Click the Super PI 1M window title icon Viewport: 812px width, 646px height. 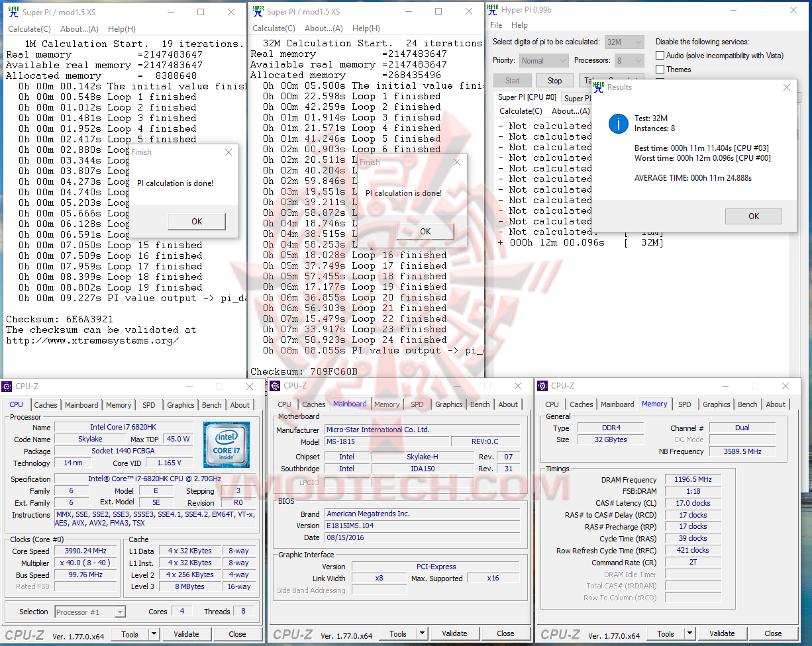13,12
